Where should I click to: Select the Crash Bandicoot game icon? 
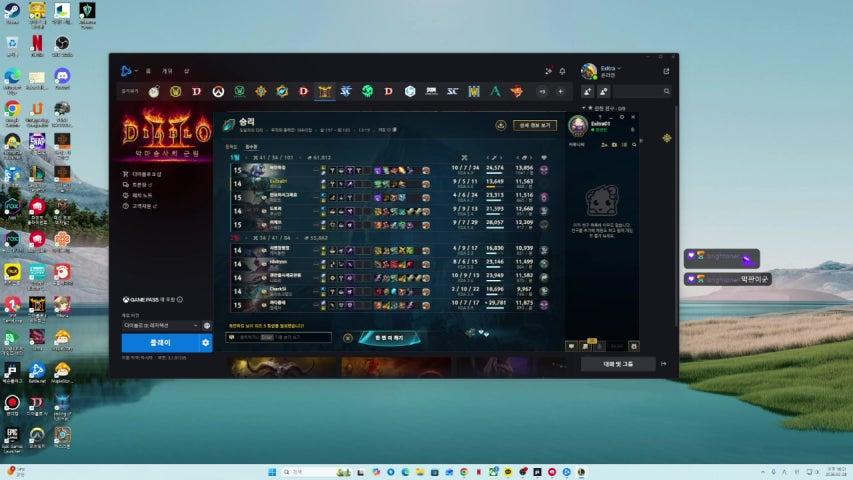[517, 91]
